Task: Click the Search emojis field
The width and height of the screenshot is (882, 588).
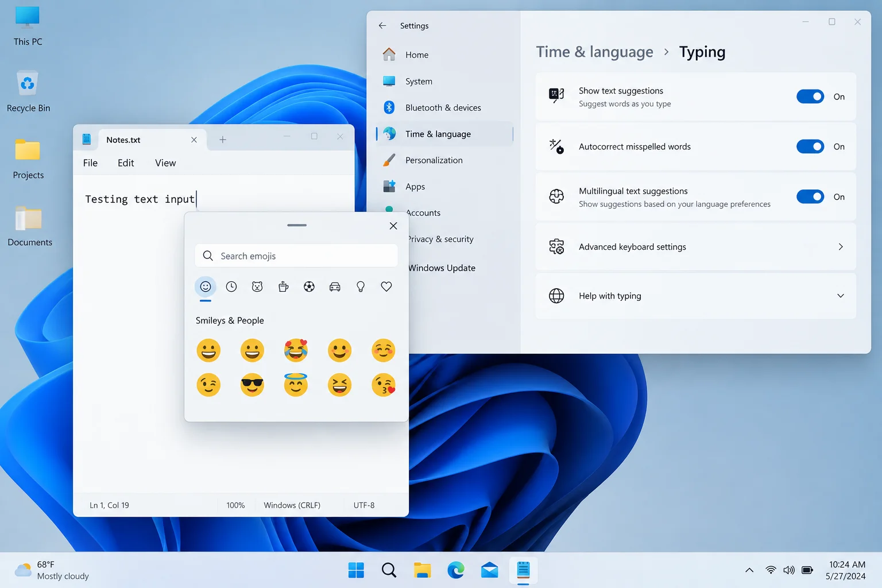Action: pos(296,256)
